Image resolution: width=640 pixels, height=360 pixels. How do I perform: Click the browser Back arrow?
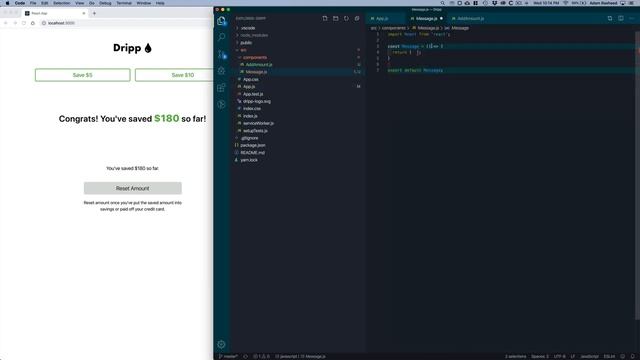pos(6,23)
